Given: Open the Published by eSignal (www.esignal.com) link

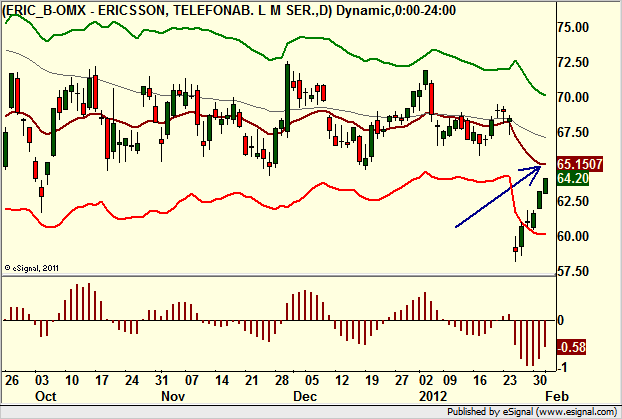Looking at the screenshot, I should click(x=532, y=412).
